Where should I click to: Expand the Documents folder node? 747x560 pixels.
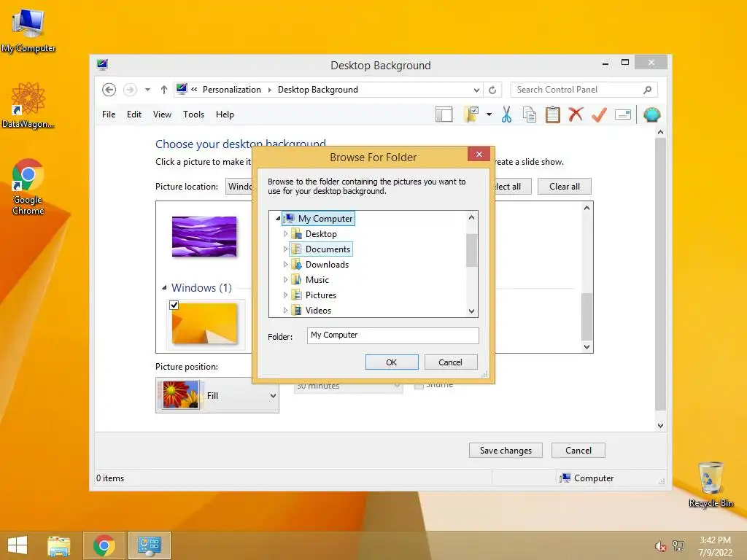coord(285,249)
